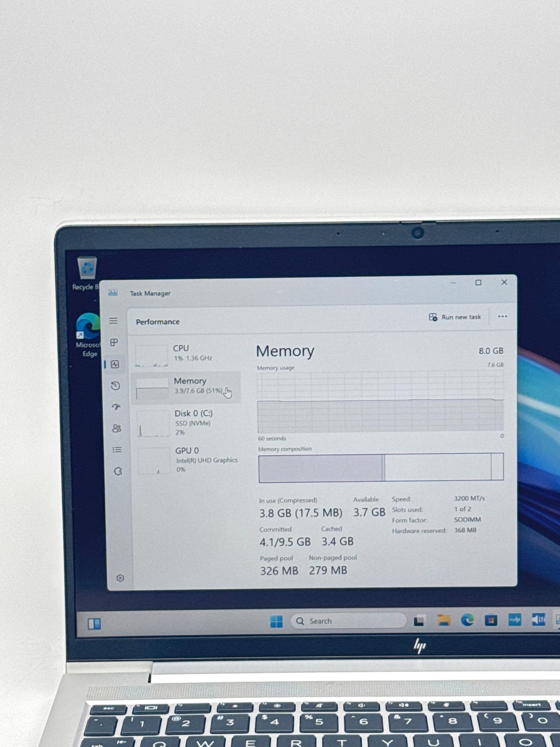Open Microsoft Store from the taskbar
The image size is (560, 747).
pyautogui.click(x=490, y=620)
